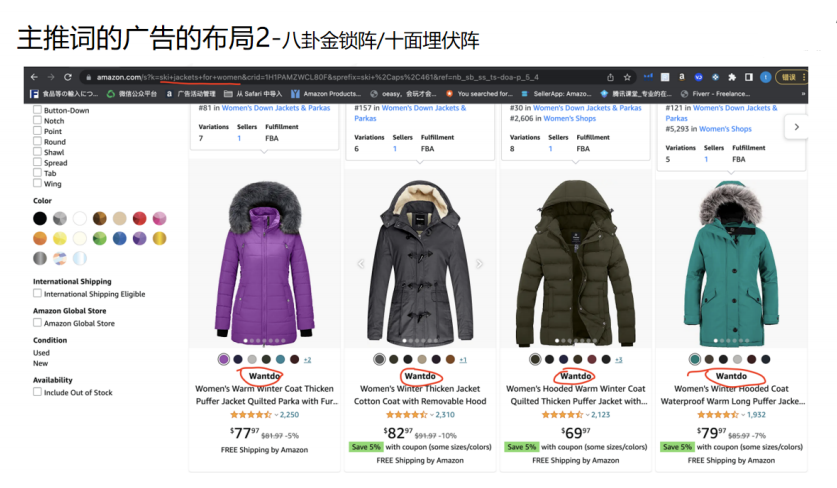Select the black color filter swatch
This screenshot has width=837, height=488.
[40, 218]
